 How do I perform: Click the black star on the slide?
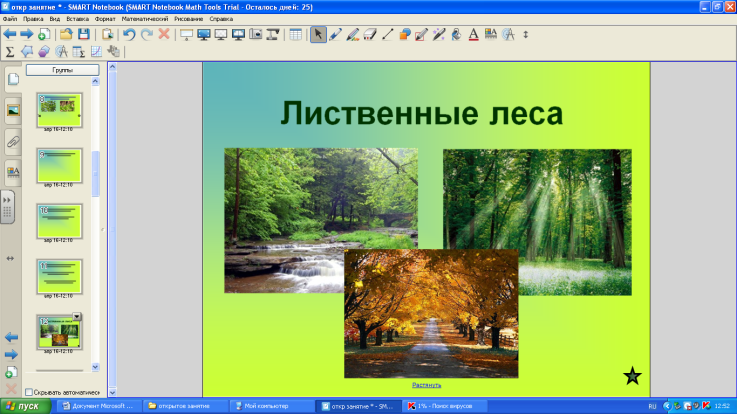coord(632,376)
